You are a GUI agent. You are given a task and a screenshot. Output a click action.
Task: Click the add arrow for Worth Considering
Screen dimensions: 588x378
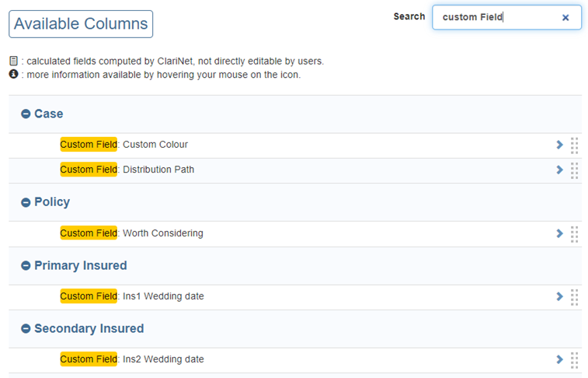tap(559, 233)
